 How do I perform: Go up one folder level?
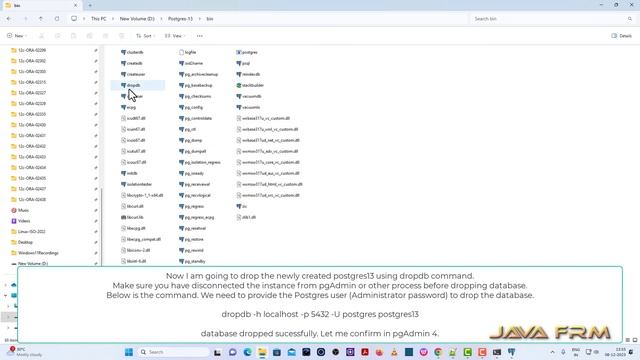point(41,19)
